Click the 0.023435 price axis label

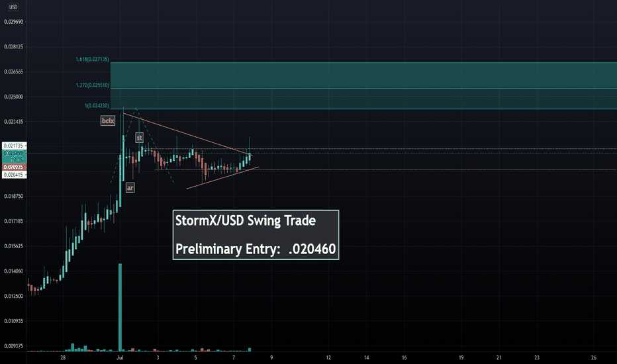click(14, 122)
